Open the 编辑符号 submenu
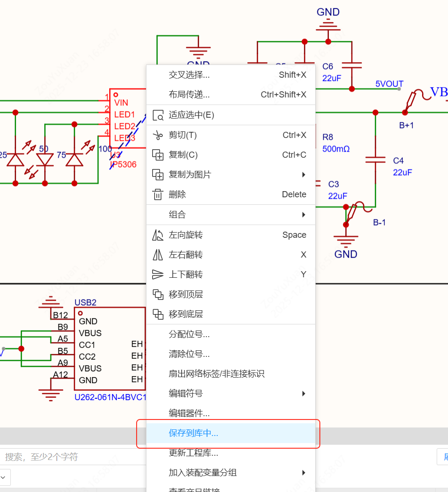The image size is (448, 492). pyautogui.click(x=303, y=394)
